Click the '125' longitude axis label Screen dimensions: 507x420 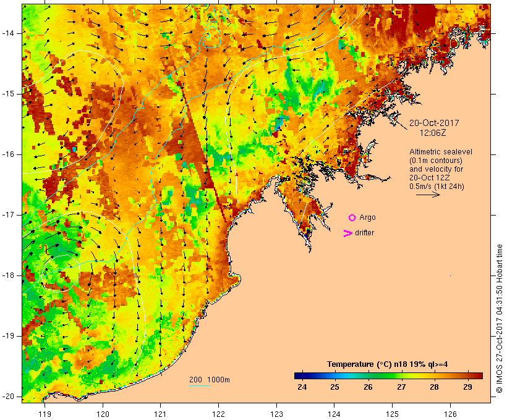tap(392, 414)
